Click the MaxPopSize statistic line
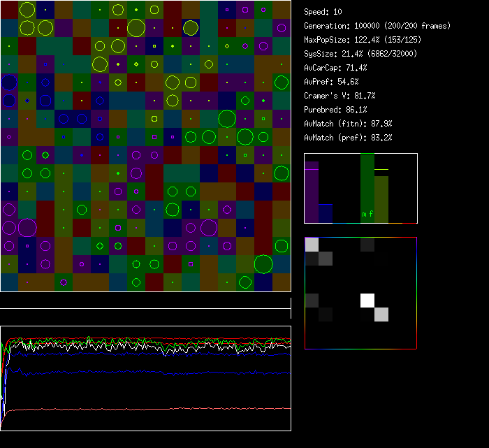489x448 pixels. point(361,40)
